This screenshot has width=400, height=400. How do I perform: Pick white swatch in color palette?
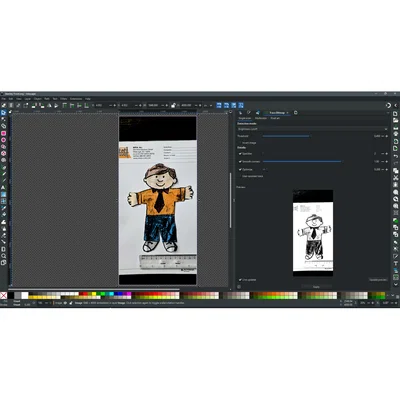coord(25,295)
